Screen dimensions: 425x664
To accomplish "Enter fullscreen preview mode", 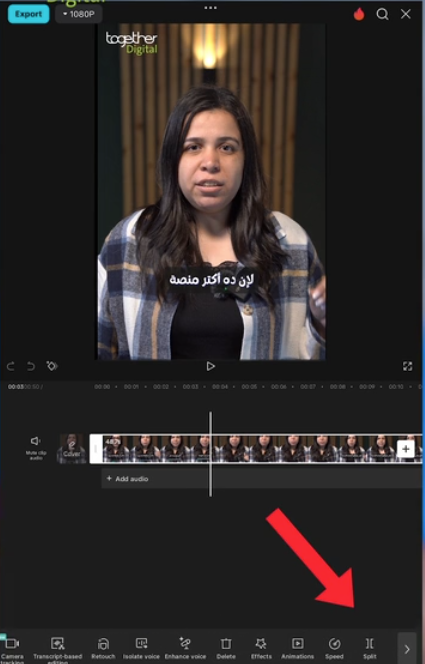I will tap(407, 366).
